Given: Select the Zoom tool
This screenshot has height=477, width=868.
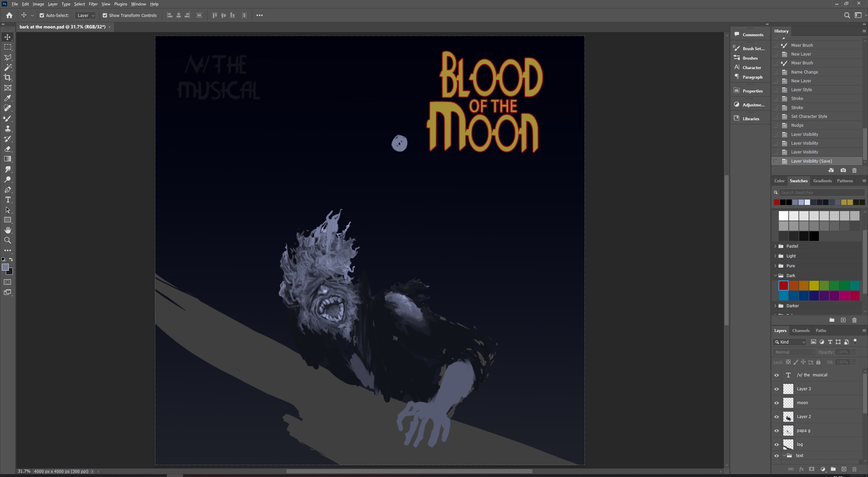Looking at the screenshot, I should click(7, 240).
